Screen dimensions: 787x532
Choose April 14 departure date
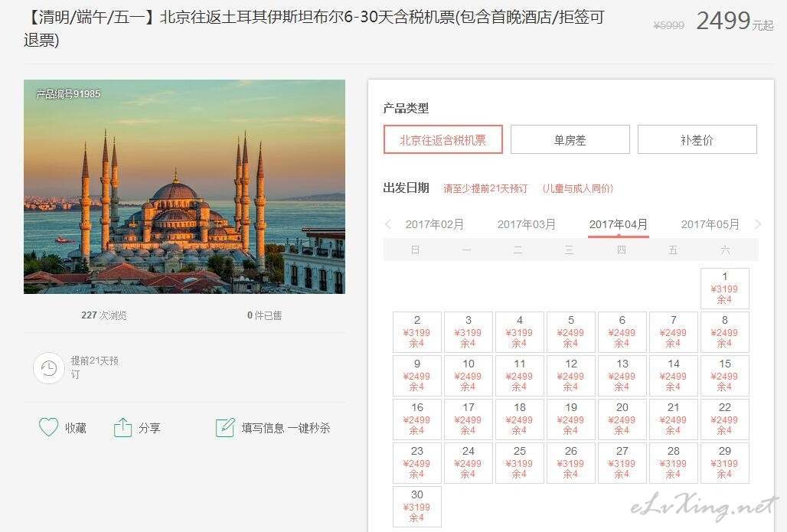coord(674,375)
